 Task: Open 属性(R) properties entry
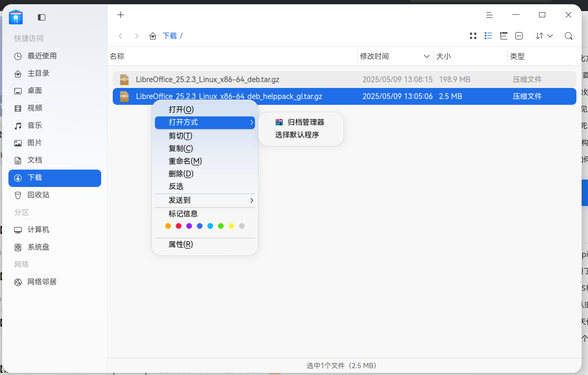point(205,244)
